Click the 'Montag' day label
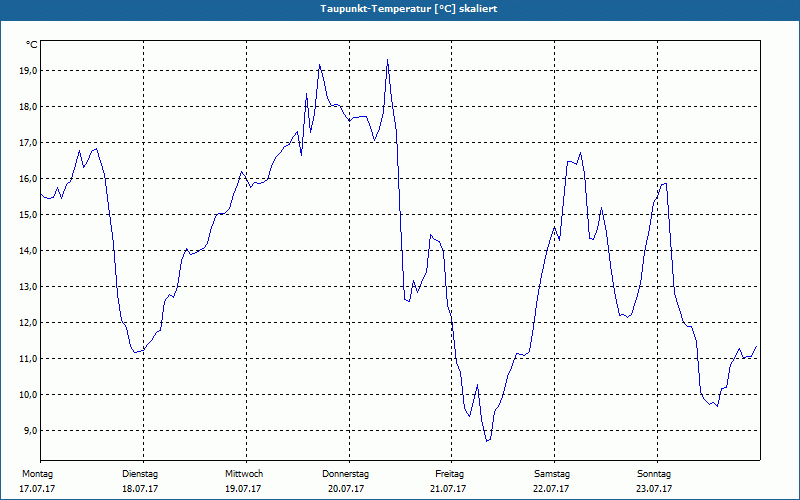 pyautogui.click(x=37, y=474)
